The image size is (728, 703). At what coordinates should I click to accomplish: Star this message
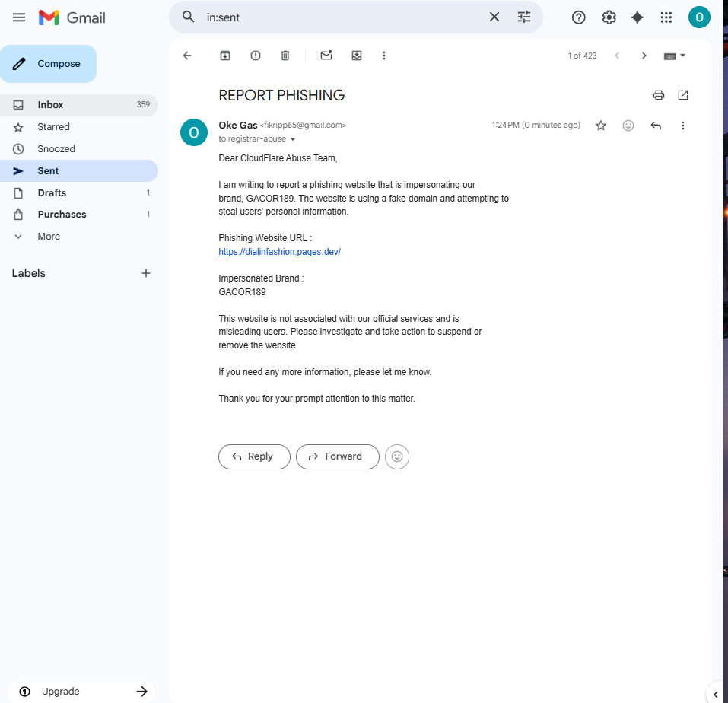(601, 126)
